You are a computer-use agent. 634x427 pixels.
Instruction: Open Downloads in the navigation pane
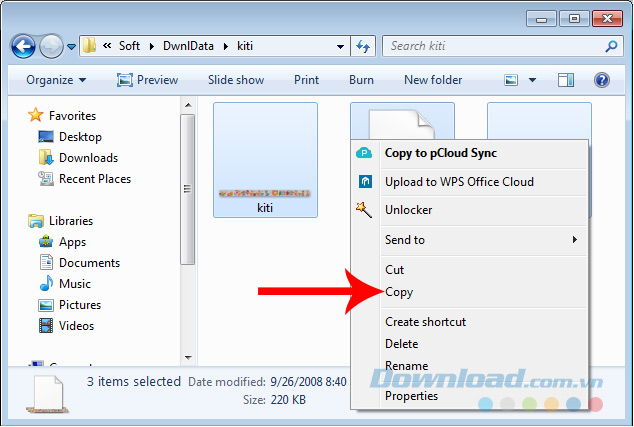tap(89, 158)
